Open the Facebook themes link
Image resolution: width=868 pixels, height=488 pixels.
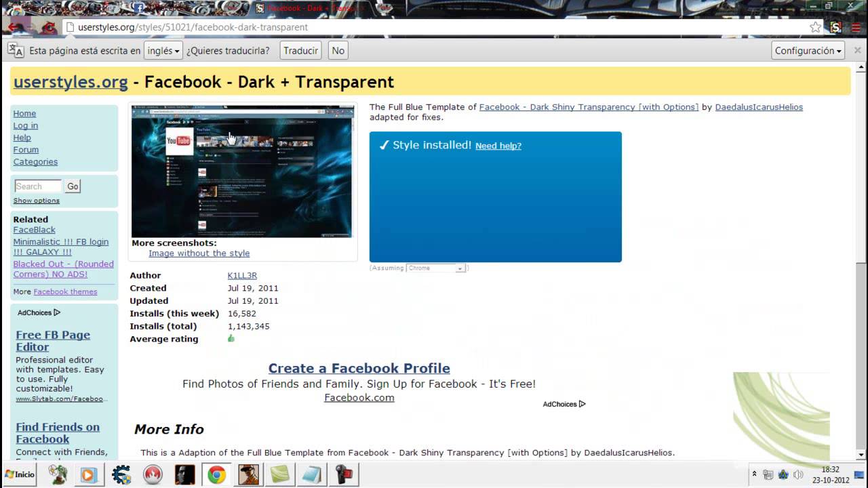(x=65, y=291)
